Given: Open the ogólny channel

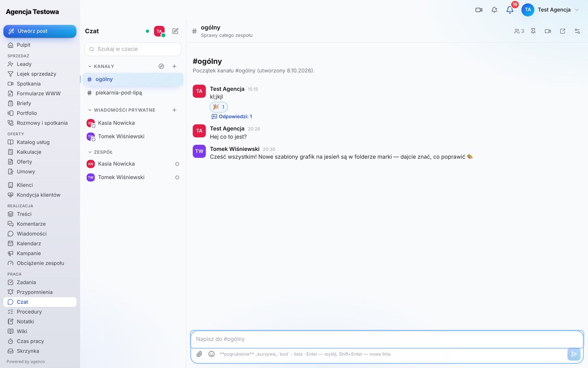Looking at the screenshot, I should pos(133,79).
